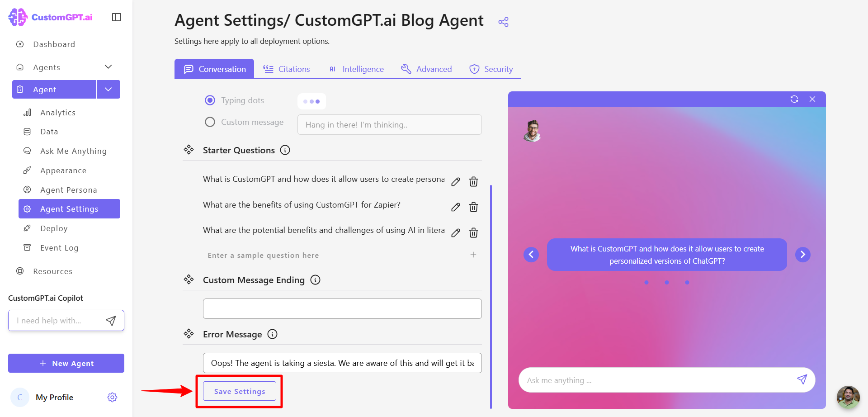Send message in chat preview
This screenshot has height=417, width=868.
[802, 380]
